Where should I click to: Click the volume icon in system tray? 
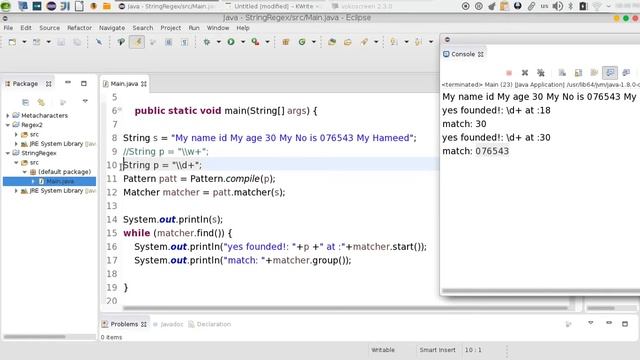pos(557,6)
